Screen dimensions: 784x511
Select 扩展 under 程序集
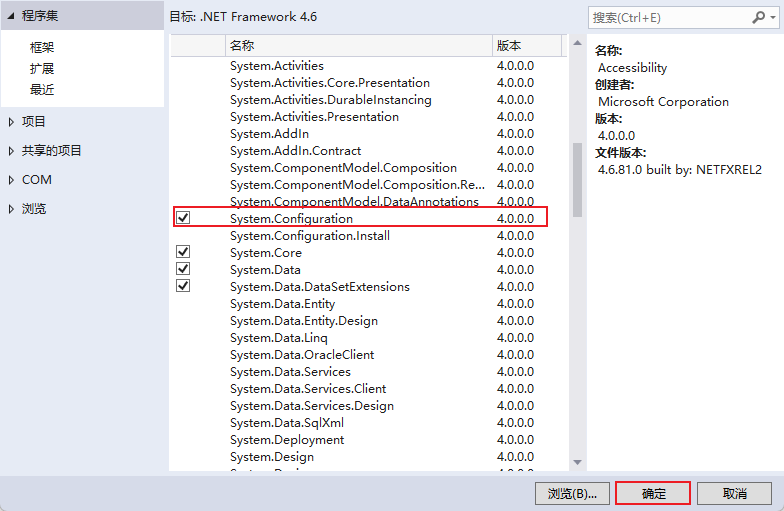tap(42, 68)
